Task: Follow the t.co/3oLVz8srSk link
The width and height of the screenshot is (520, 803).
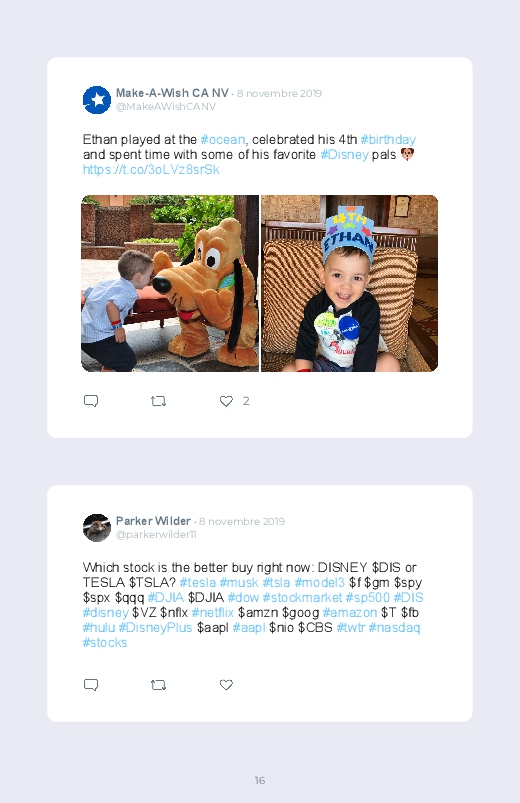Action: 151,170
